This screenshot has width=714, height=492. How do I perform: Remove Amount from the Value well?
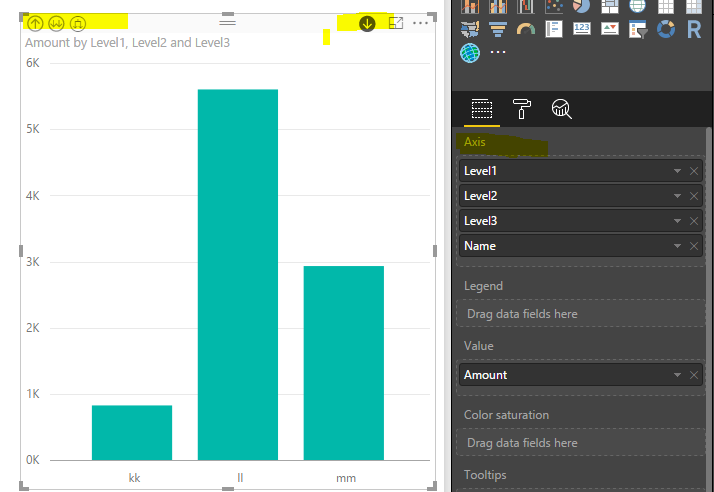click(694, 375)
